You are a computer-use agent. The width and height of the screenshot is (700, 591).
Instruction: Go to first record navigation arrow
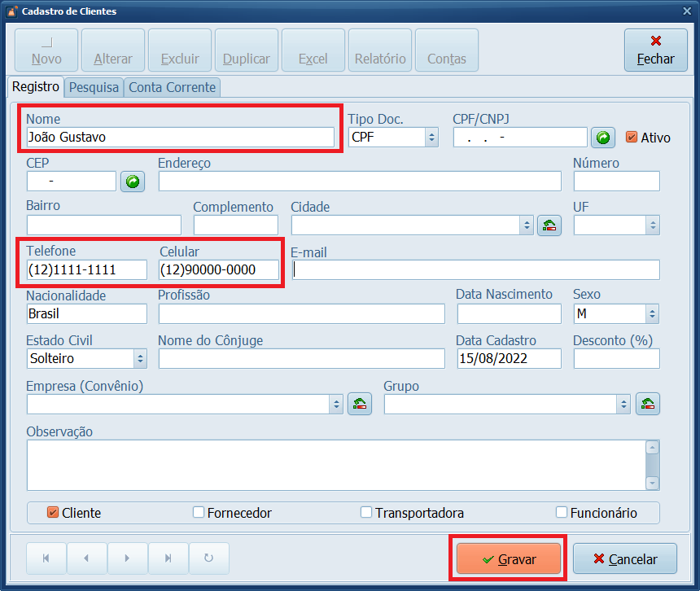[46, 558]
